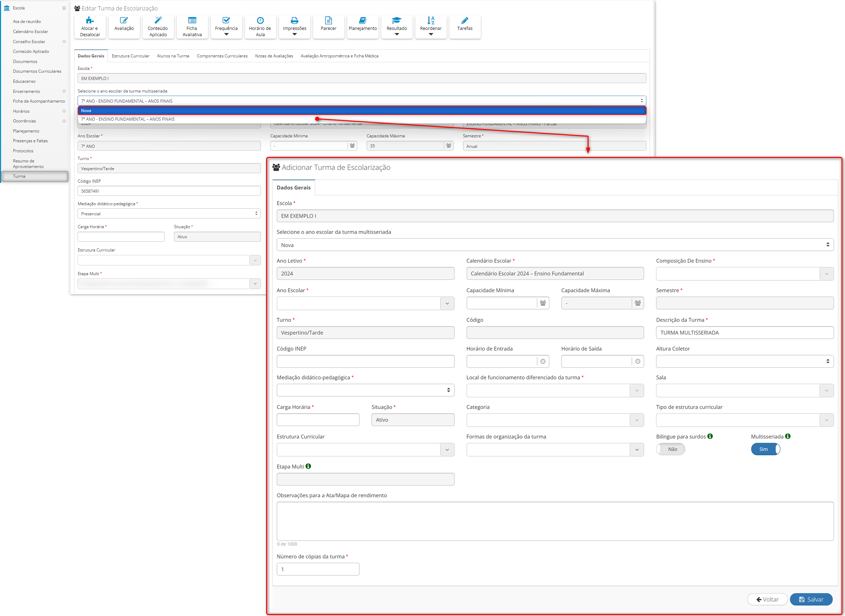The width and height of the screenshot is (845, 616).
Task: Open Formas de organização da turma dropdown
Action: [x=555, y=449]
